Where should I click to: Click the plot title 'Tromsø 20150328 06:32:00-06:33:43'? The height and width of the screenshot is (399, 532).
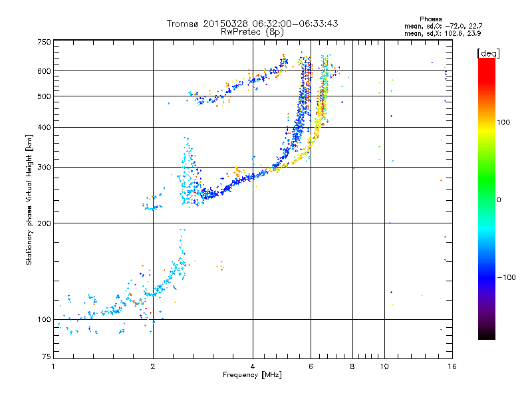pos(252,23)
